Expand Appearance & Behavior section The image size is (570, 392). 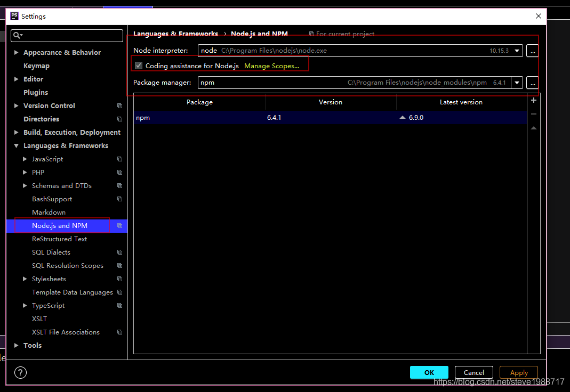point(16,52)
